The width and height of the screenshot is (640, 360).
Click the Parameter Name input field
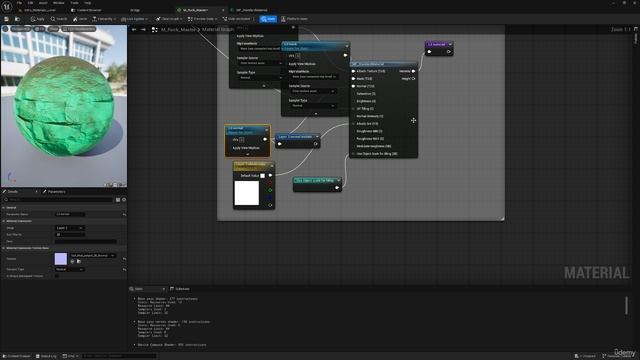tap(70, 214)
